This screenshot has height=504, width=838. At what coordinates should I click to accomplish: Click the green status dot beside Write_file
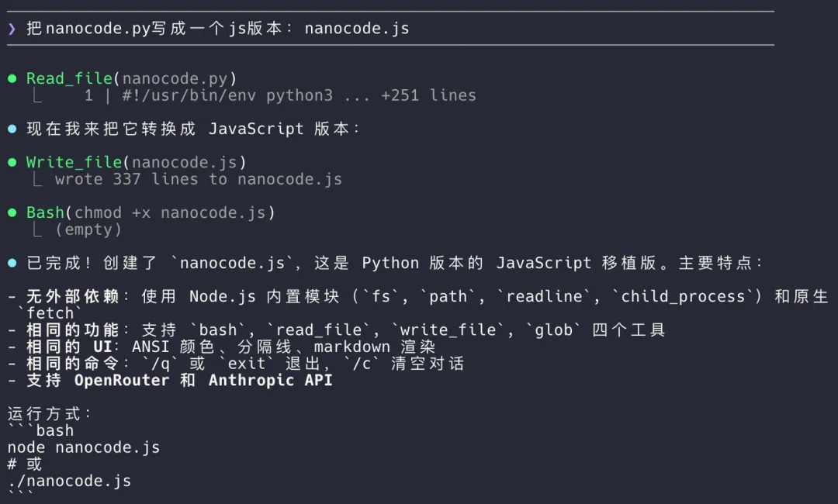(x=12, y=162)
